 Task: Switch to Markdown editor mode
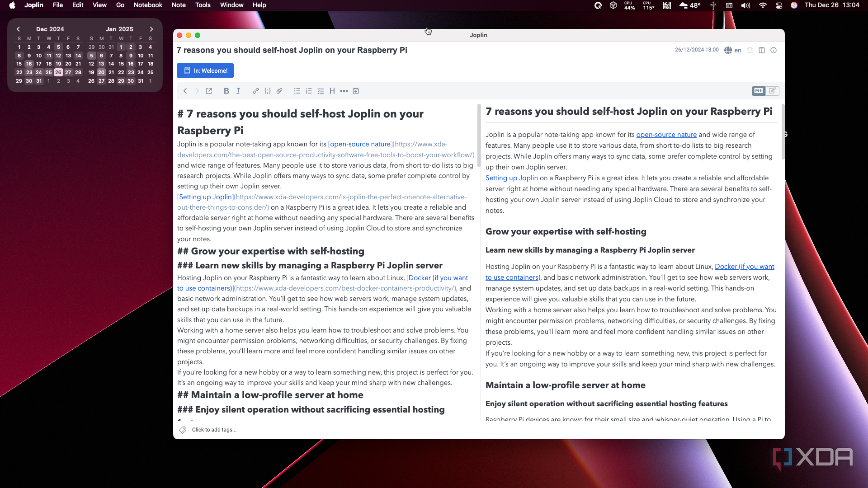[x=759, y=91]
